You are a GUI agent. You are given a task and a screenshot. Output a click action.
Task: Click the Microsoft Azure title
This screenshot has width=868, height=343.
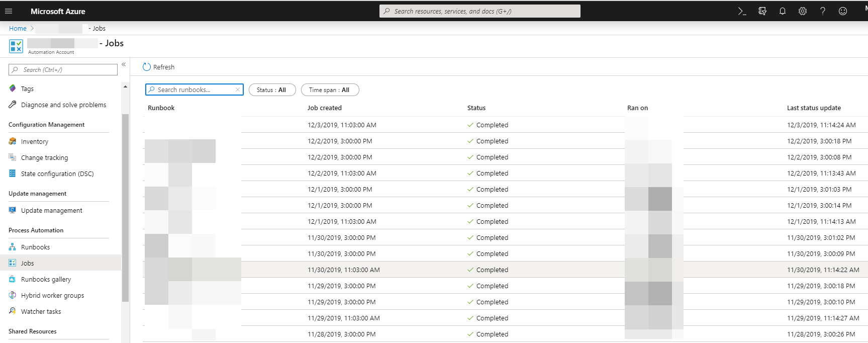(x=58, y=11)
